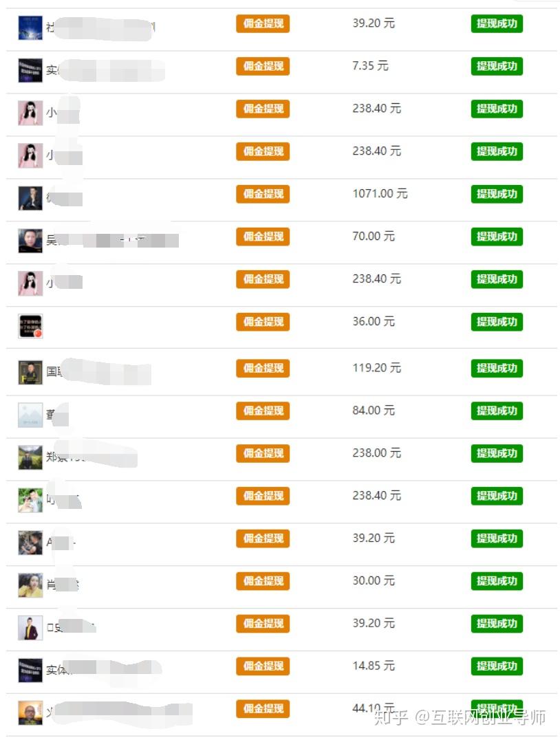Select the 14.85 元 amount
Screen dimensions: 560x740
coord(374,666)
